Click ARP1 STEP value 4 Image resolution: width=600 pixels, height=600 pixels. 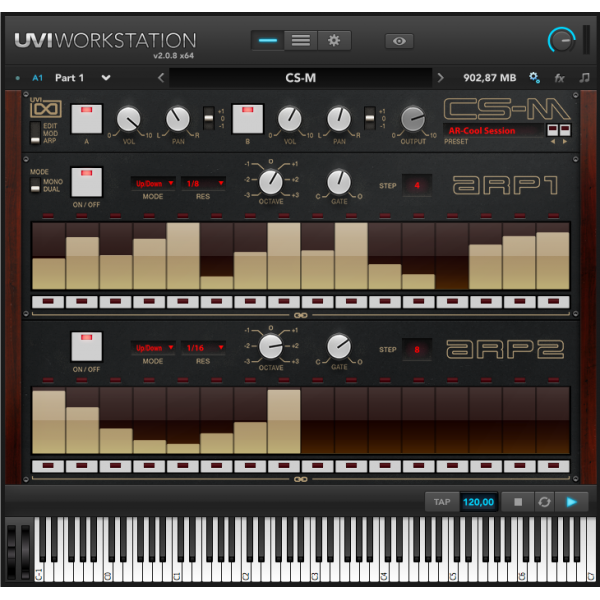click(x=417, y=186)
